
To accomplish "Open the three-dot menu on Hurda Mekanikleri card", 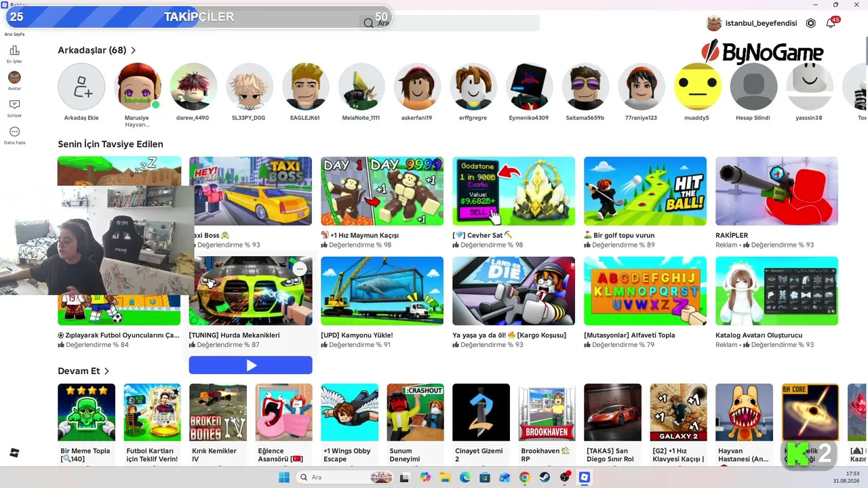I will pyautogui.click(x=300, y=269).
